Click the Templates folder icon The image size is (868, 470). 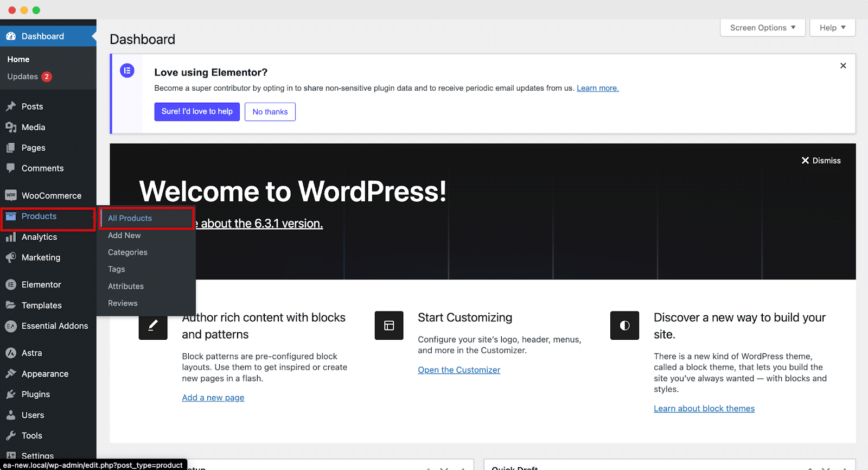[x=11, y=305]
